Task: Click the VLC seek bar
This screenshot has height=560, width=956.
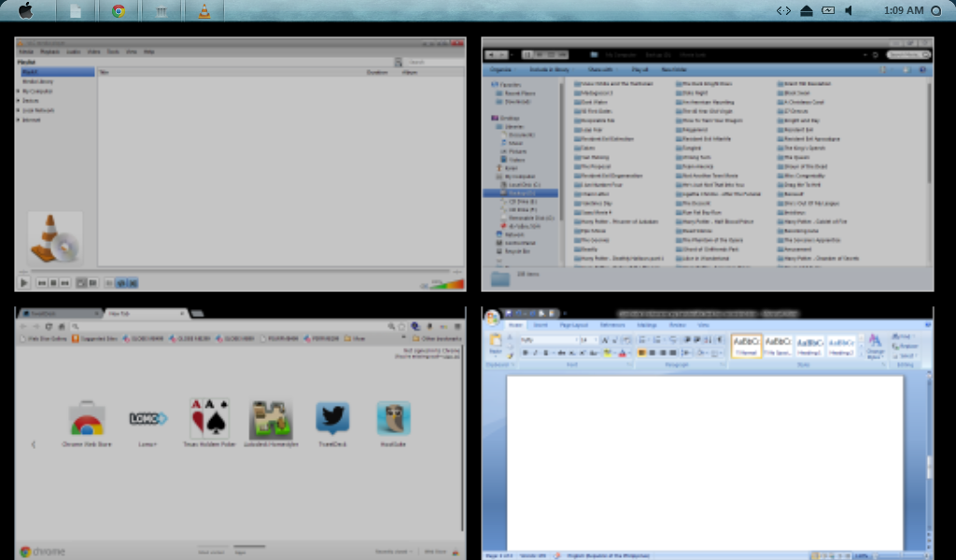Action: 240,271
